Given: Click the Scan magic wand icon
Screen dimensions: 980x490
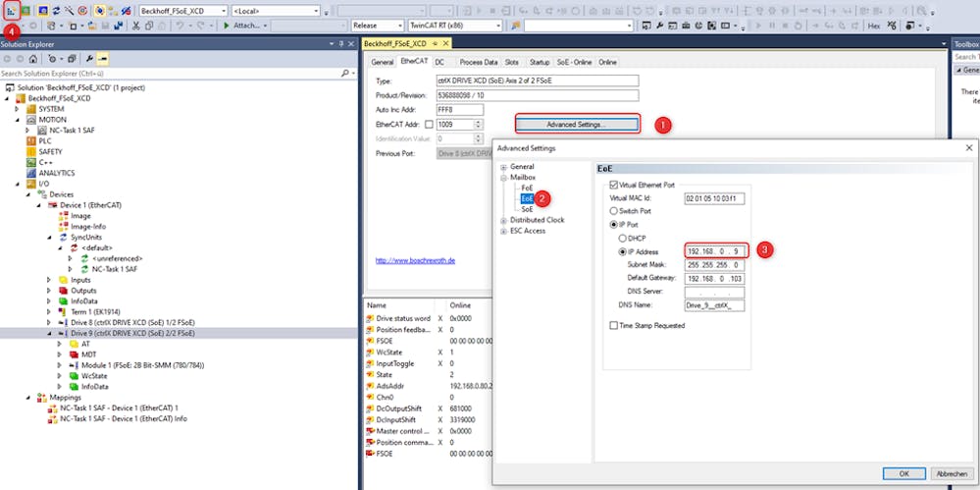Looking at the screenshot, I should click(x=69, y=11).
